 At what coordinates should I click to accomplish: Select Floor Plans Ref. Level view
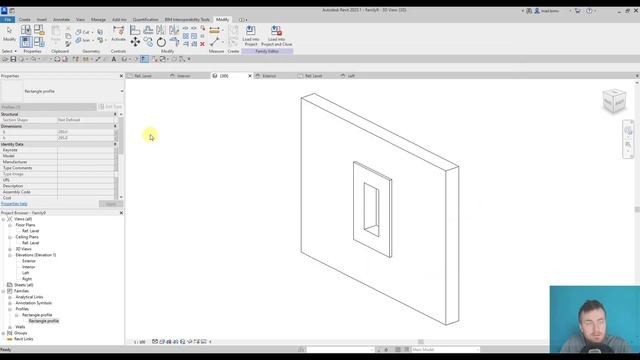pos(31,231)
